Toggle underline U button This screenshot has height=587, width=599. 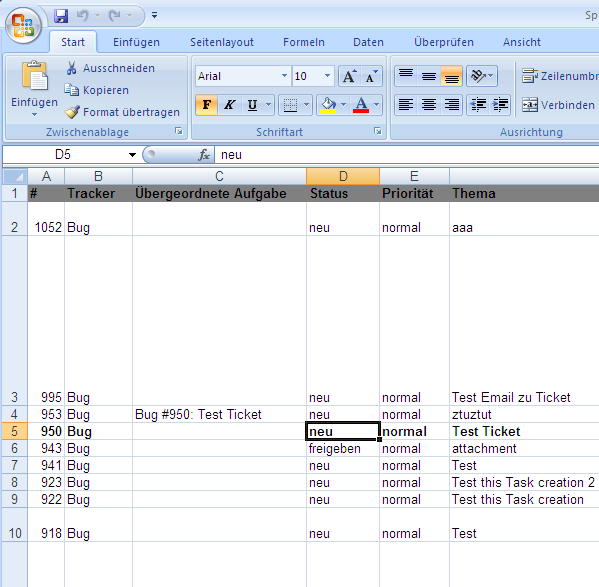tap(253, 105)
